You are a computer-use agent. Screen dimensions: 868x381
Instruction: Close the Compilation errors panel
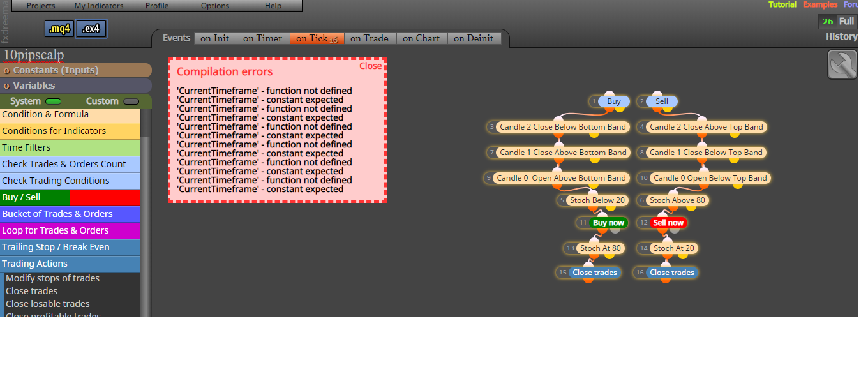tap(370, 66)
